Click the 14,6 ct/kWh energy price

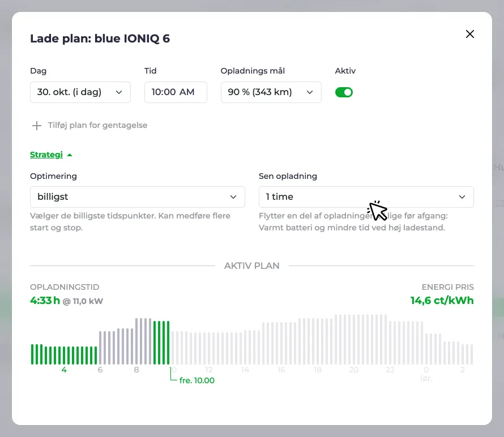[442, 301]
